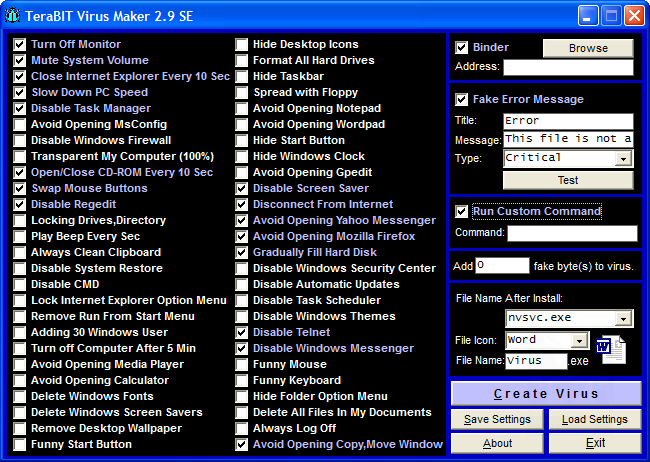650x462 pixels.
Task: Open the error Type dropdown showing Critical
Action: 623,159
